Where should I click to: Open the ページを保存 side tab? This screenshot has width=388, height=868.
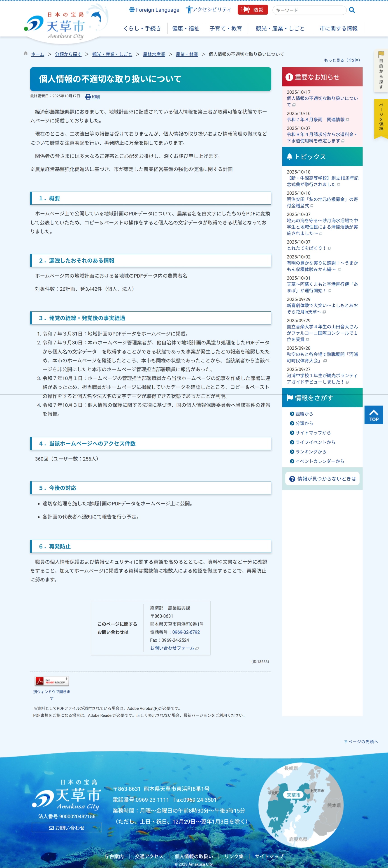click(x=381, y=118)
